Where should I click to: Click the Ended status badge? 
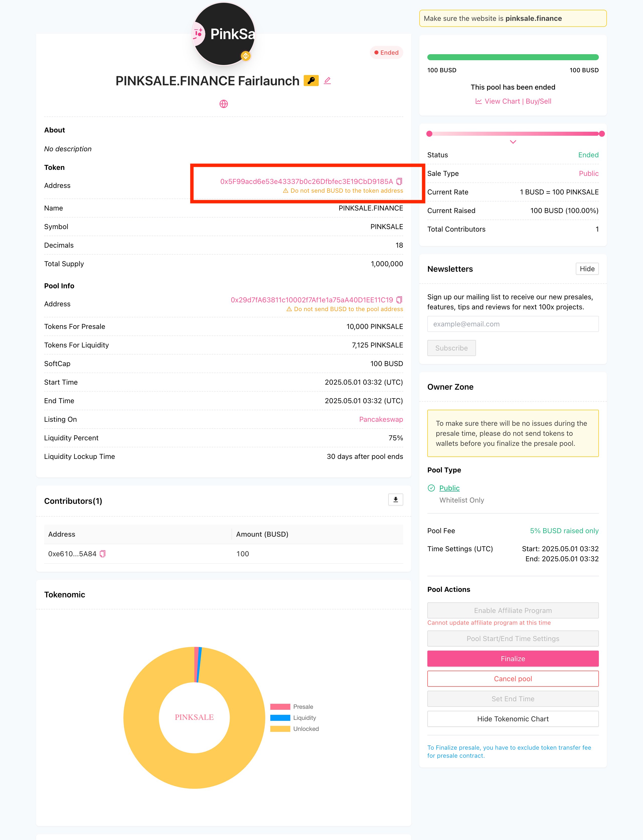point(386,53)
